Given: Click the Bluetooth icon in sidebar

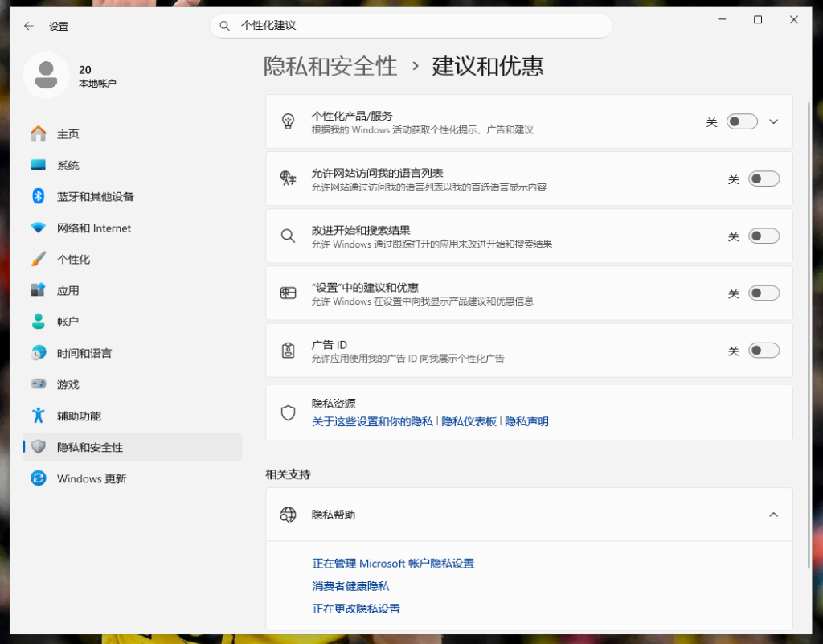Looking at the screenshot, I should (x=39, y=196).
